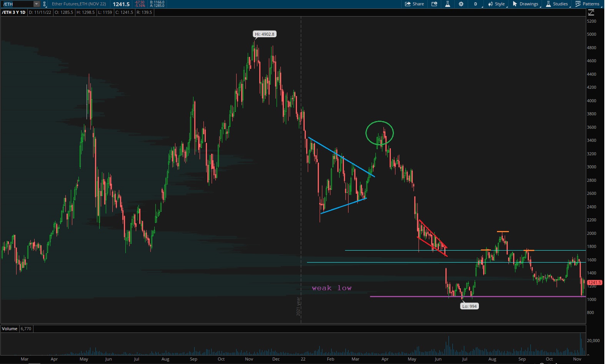The image size is (607, 364).
Task: Open chart settings gear icon
Action: point(461,4)
